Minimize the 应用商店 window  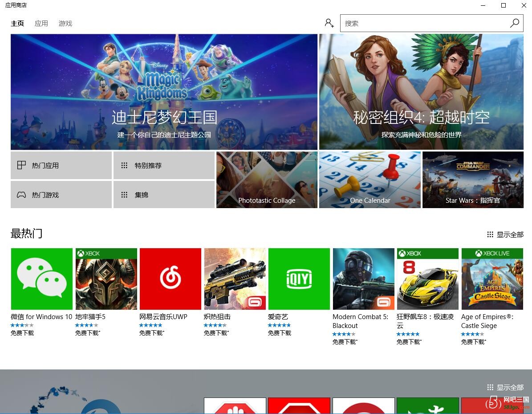483,5
